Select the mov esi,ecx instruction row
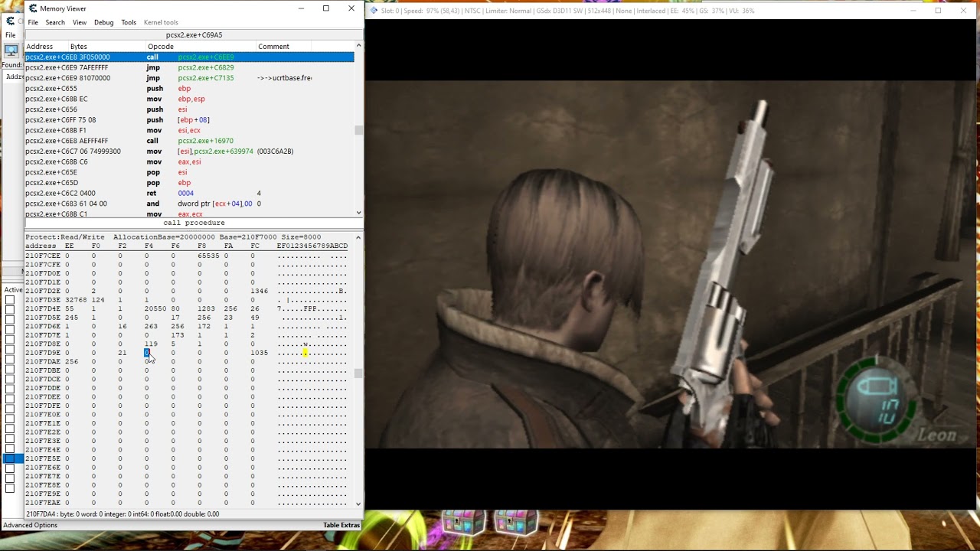The image size is (980, 551). pos(189,130)
